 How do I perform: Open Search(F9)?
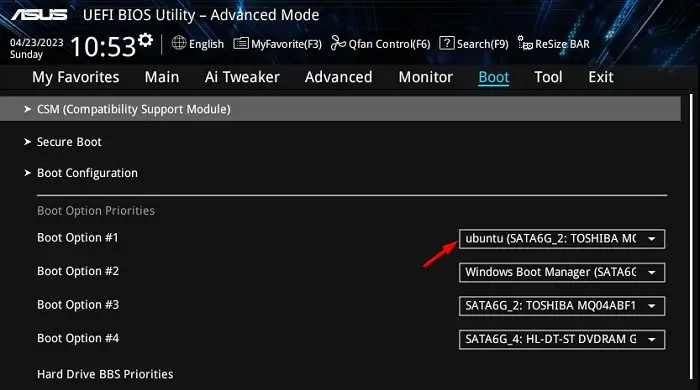click(474, 44)
